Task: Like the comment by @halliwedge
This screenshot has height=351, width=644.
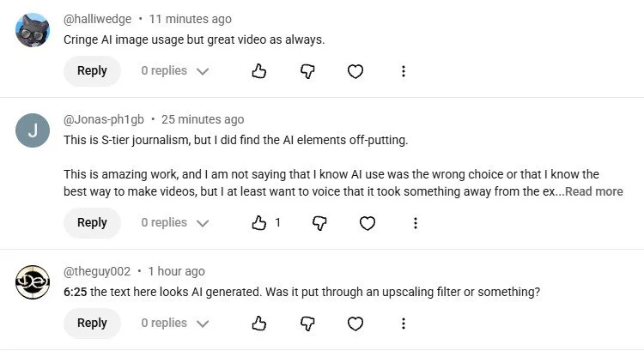Action: click(x=258, y=71)
